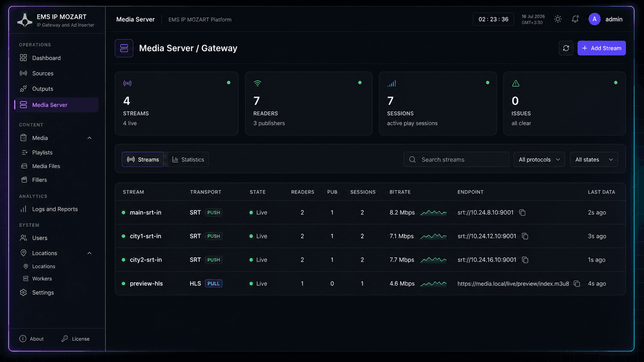Switch to the Streams tab
The image size is (644, 362).
pos(143,159)
